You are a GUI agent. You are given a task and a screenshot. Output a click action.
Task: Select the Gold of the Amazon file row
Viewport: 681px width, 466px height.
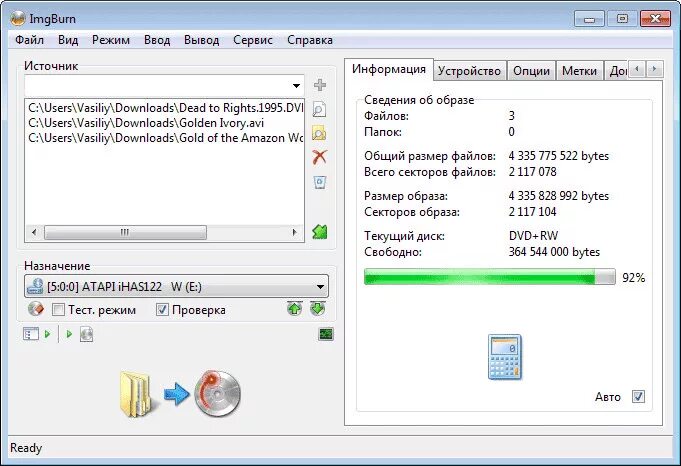pos(165,138)
